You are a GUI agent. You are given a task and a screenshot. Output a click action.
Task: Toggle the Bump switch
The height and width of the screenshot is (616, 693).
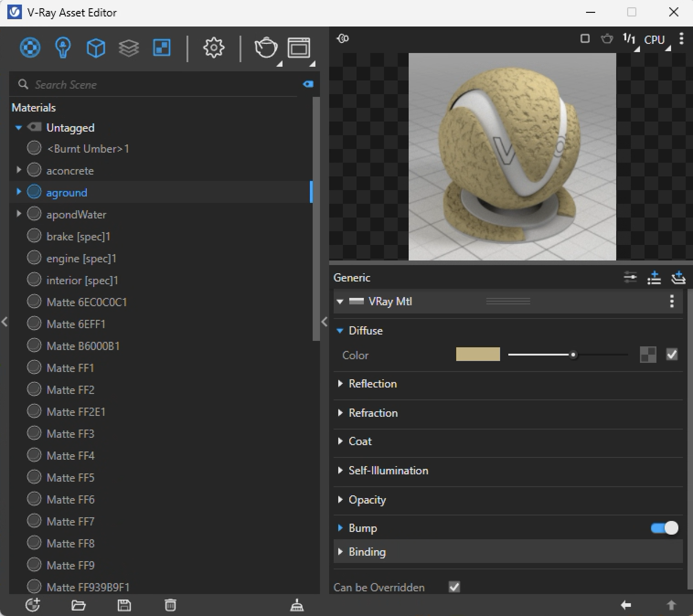click(665, 528)
